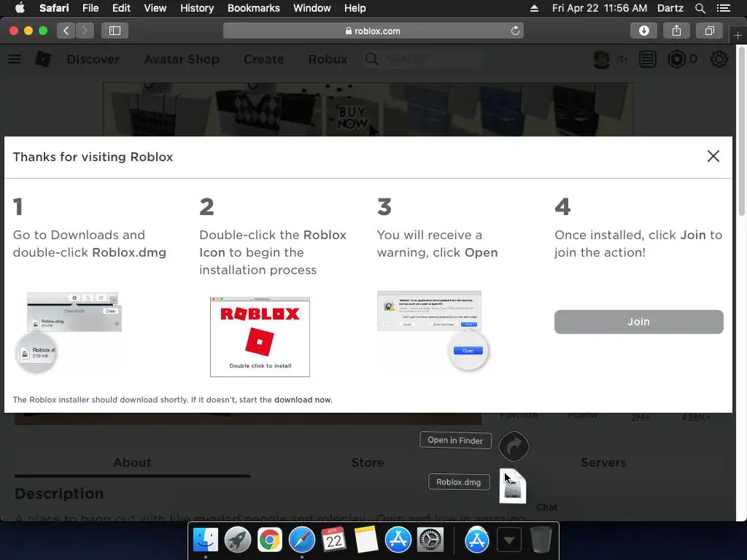This screenshot has height=560, width=747.
Task: Open Finder from the Dock
Action: click(205, 540)
